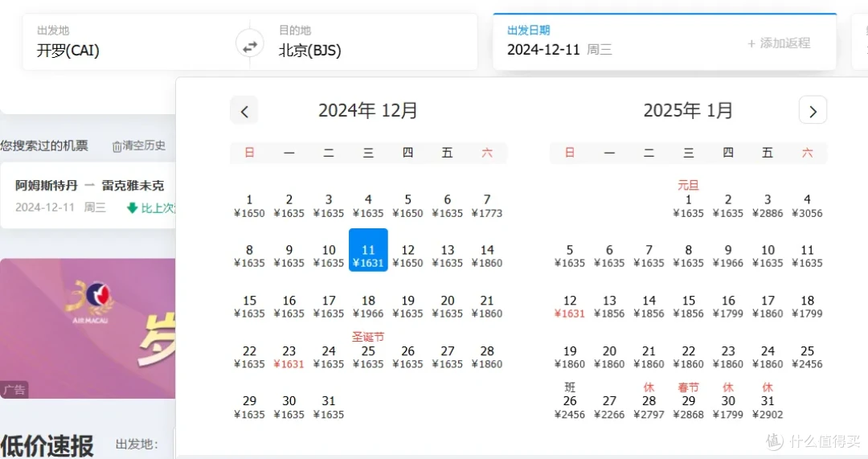Screen dimensions: 868x459
Task: Select December 5 priced ¥1650
Action: point(408,206)
